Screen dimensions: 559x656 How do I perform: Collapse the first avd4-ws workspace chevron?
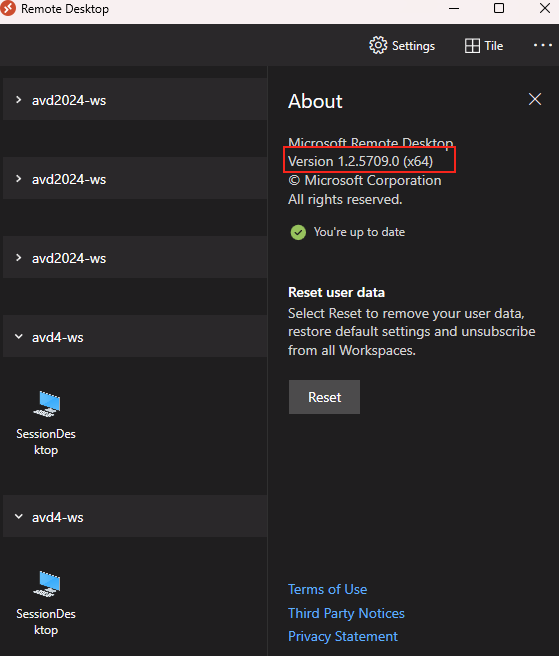[18, 336]
